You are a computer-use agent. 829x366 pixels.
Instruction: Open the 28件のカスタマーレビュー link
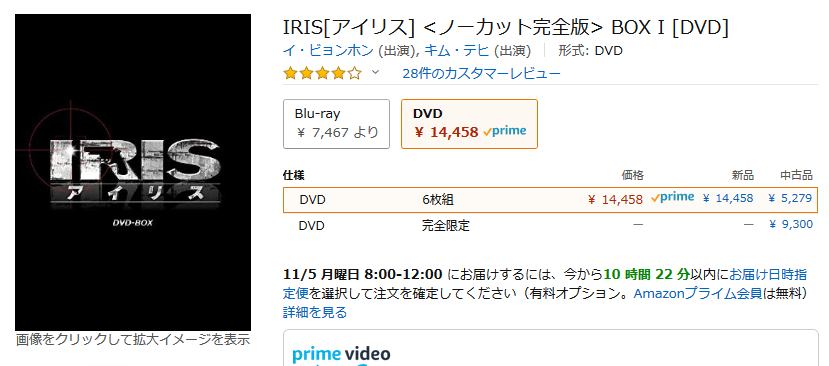click(481, 73)
